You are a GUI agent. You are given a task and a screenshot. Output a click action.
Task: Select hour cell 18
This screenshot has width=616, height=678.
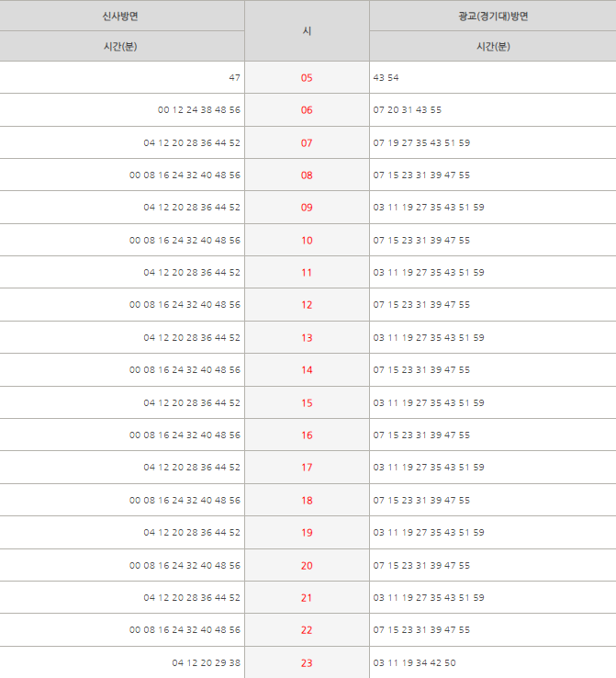click(x=307, y=500)
